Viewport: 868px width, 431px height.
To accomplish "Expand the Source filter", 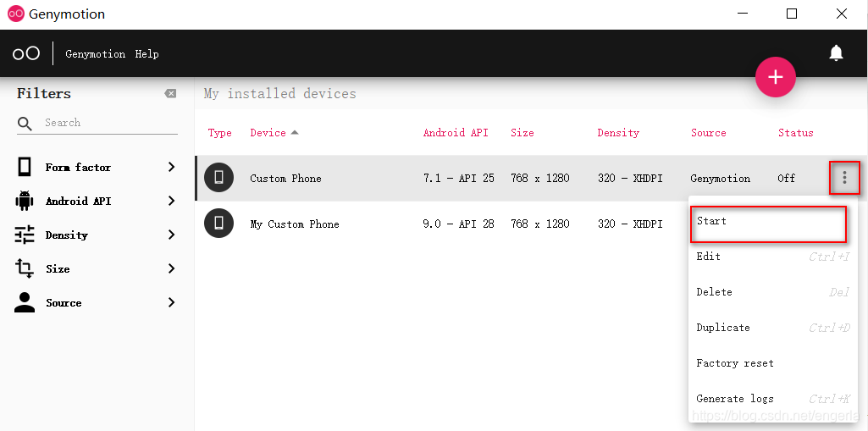I will coord(172,302).
